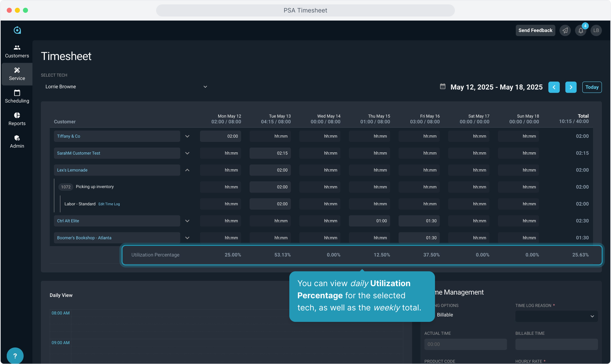Click the calendar icon beside date range
This screenshot has height=364, width=611.
[x=443, y=87]
